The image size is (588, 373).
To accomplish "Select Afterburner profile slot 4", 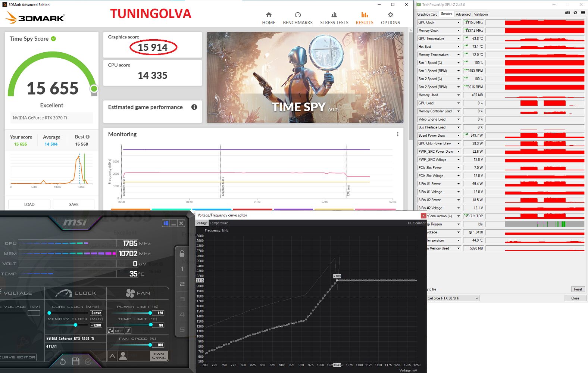I will 182,314.
